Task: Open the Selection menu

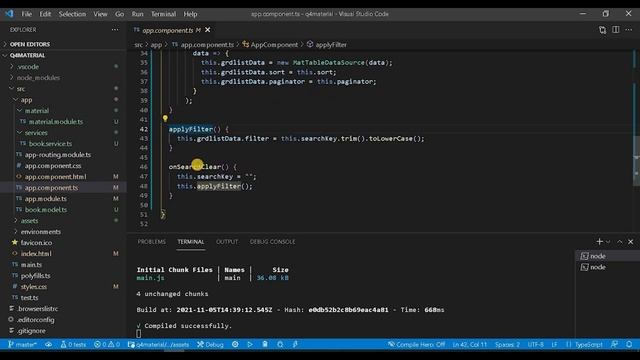Action: [x=72, y=14]
